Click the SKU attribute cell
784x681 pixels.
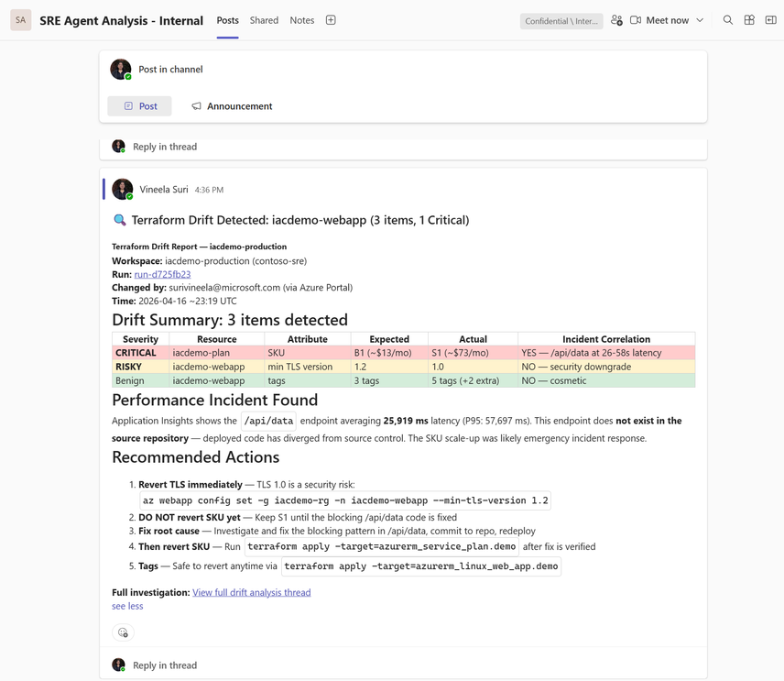pyautogui.click(x=308, y=353)
